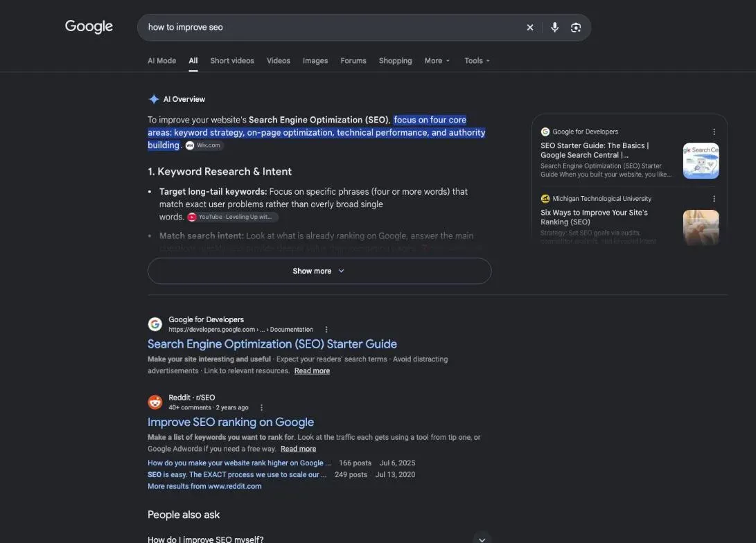
Task: Click the 'AI Overview' label
Action: coord(184,99)
